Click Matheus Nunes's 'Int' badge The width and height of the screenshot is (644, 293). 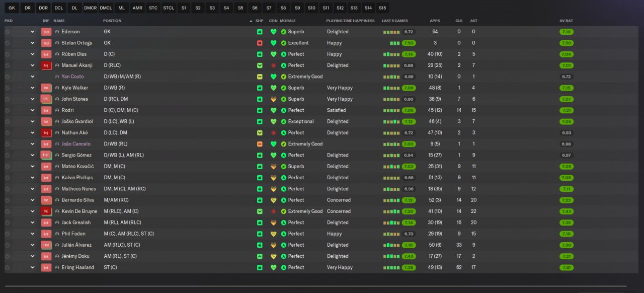pos(46,189)
